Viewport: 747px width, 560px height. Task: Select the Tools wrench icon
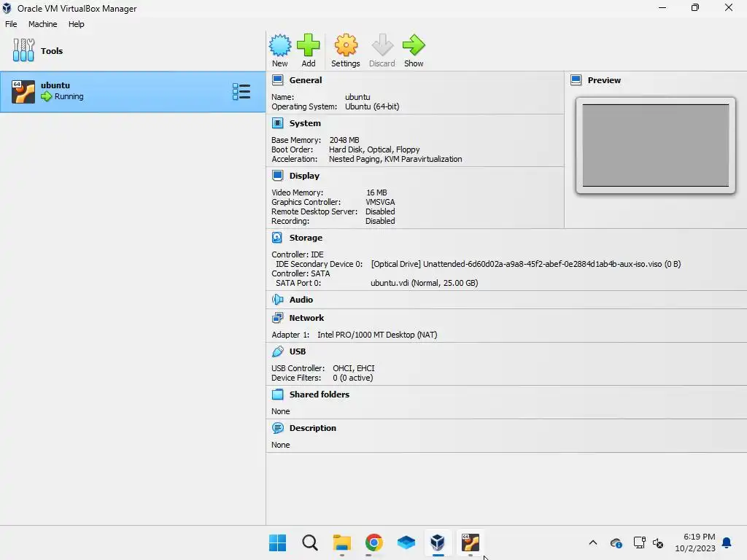(23, 50)
